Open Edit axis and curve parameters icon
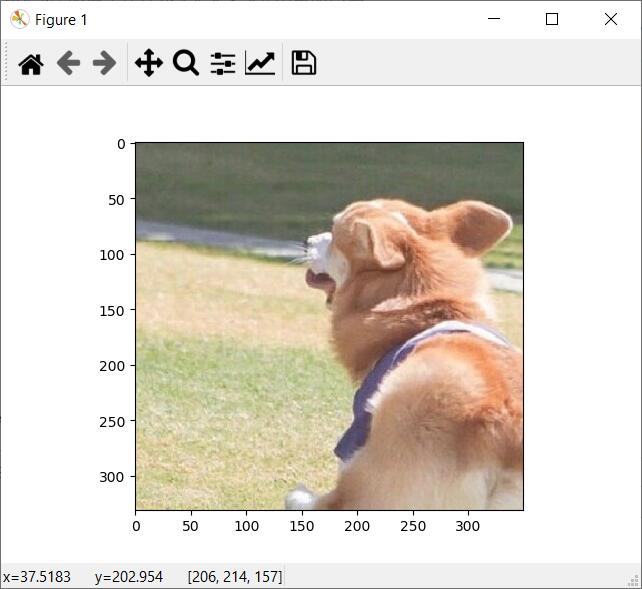 (x=260, y=63)
